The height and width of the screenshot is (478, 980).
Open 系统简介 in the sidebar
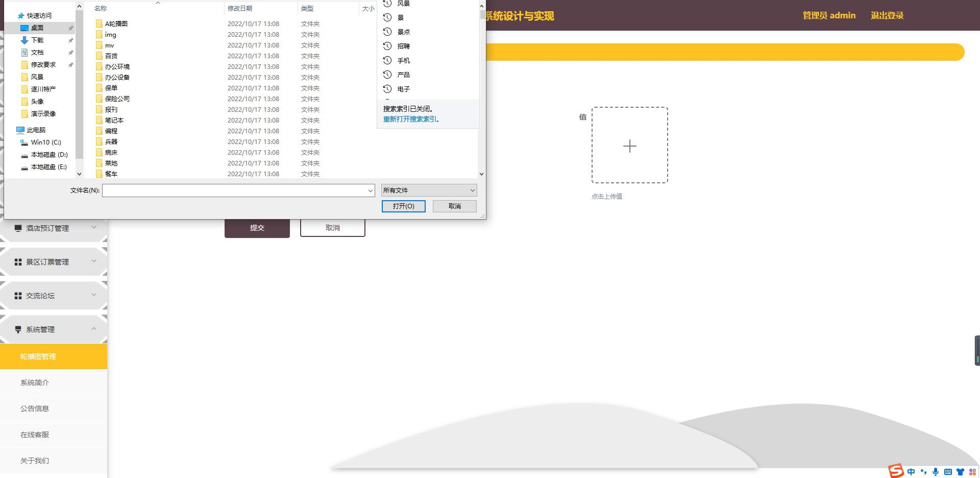click(54, 383)
